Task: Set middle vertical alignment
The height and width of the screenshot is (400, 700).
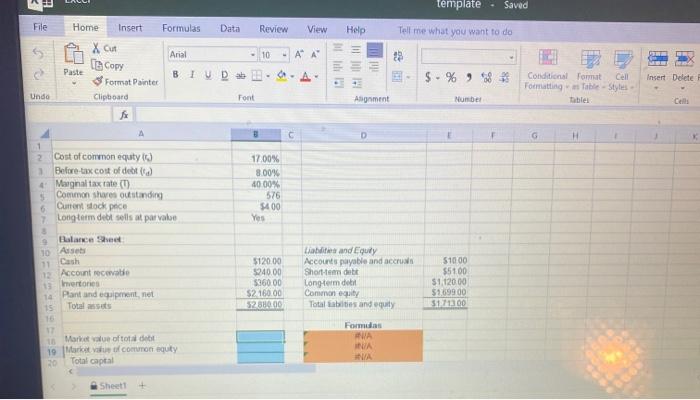Action: 356,49
